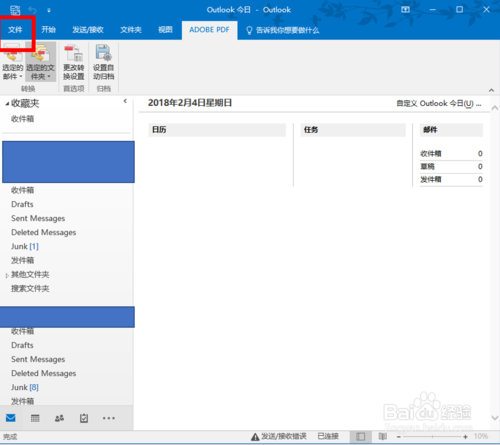The width and height of the screenshot is (500, 445).
Task: Select 搜索文件夹 in folder pane
Action: tap(30, 288)
